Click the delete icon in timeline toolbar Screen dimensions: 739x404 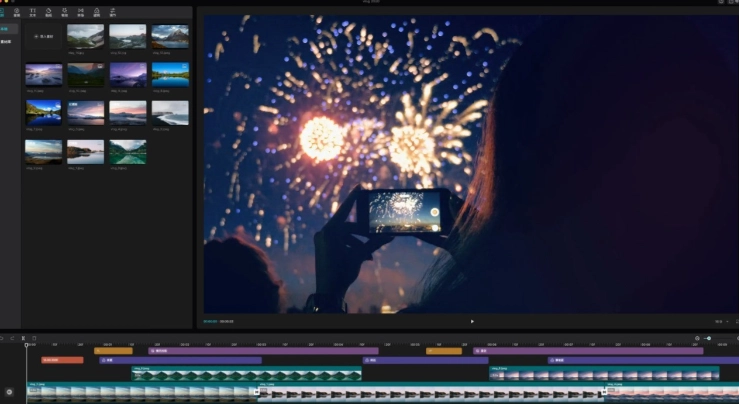click(34, 338)
